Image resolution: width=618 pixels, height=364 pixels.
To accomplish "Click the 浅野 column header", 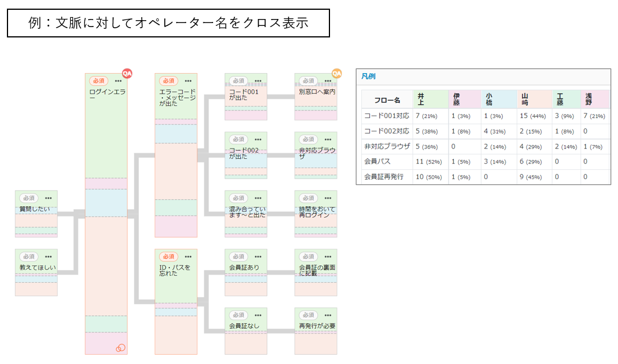I will click(595, 99).
